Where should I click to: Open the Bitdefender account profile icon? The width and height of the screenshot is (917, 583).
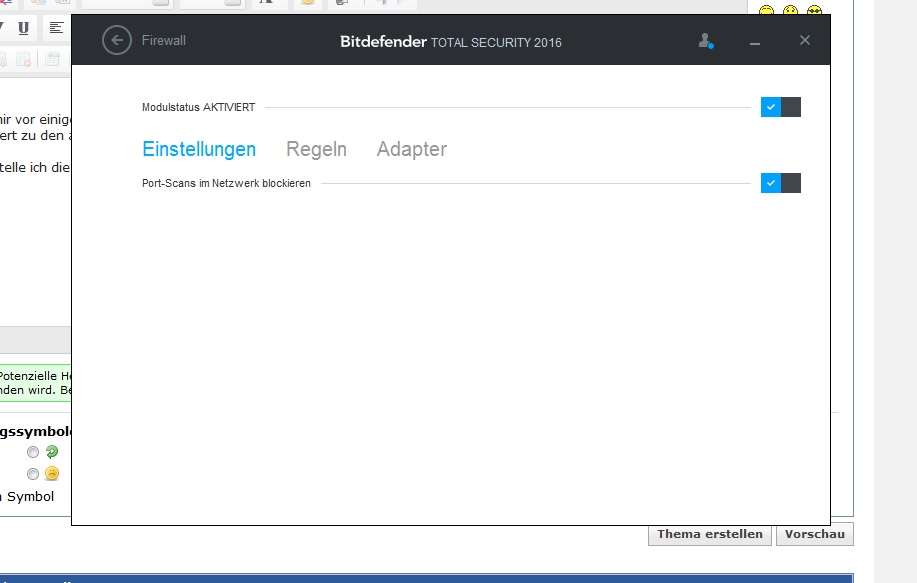pos(706,41)
